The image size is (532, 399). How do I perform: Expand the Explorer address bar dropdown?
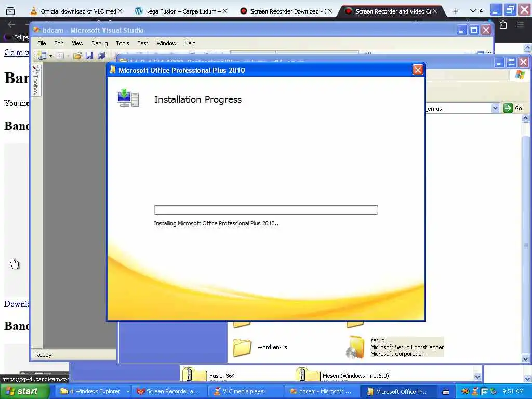pyautogui.click(x=495, y=108)
